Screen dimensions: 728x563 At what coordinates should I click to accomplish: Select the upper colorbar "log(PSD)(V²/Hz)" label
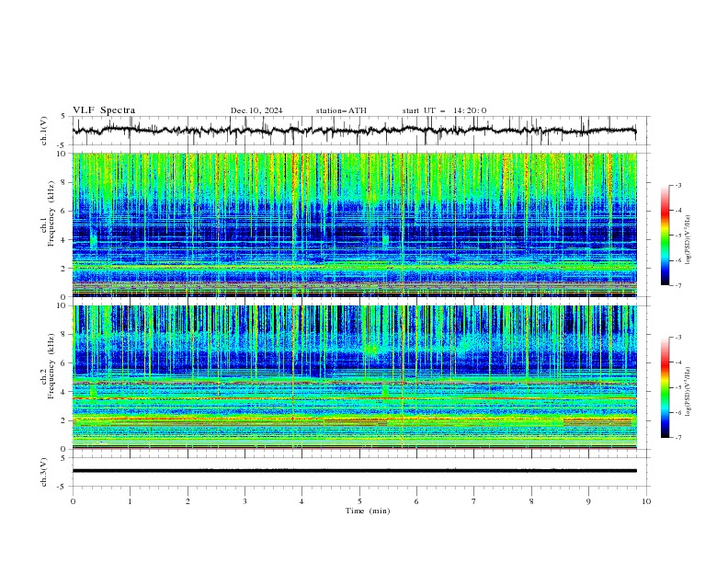pyautogui.click(x=689, y=240)
